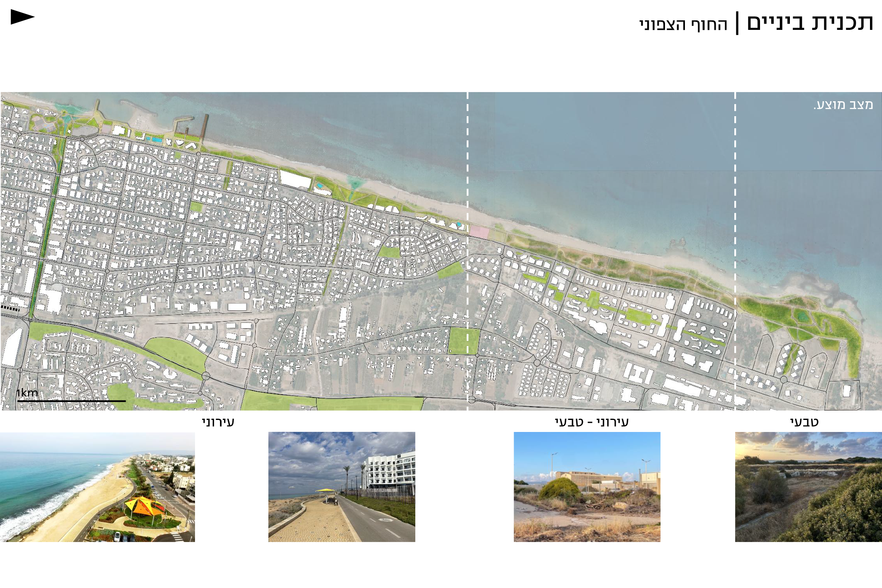Click the מצב מוצע map label

click(843, 105)
